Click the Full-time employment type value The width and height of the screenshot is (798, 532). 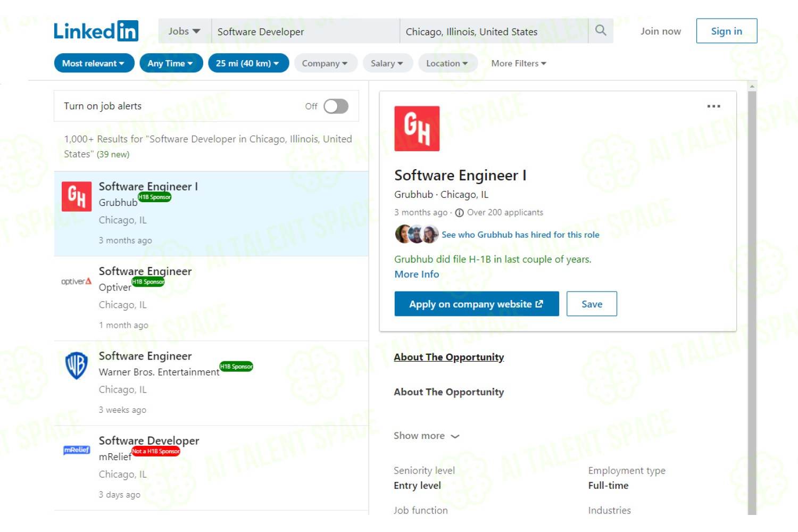click(608, 485)
